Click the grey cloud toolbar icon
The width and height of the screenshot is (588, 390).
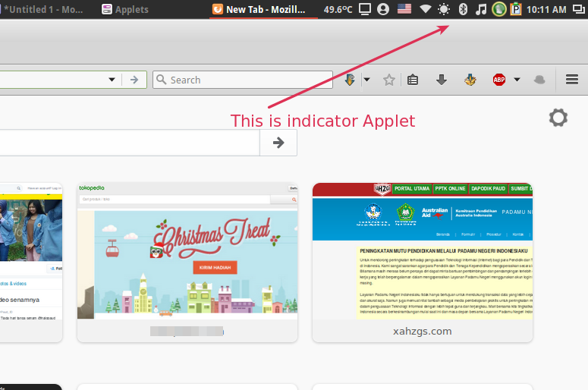539,80
